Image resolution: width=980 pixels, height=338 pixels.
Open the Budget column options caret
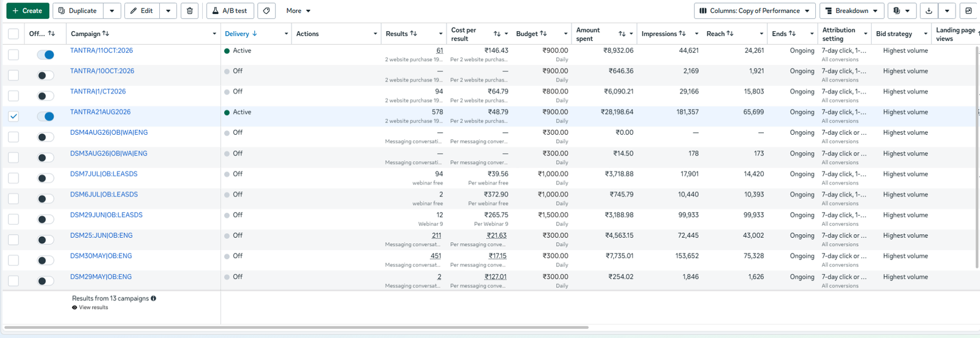point(565,34)
